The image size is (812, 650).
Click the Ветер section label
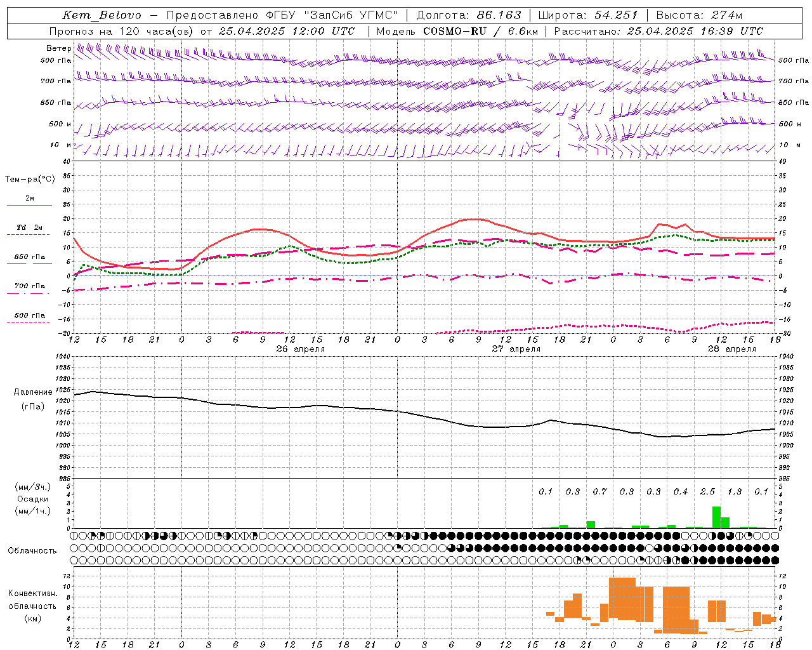(x=58, y=48)
